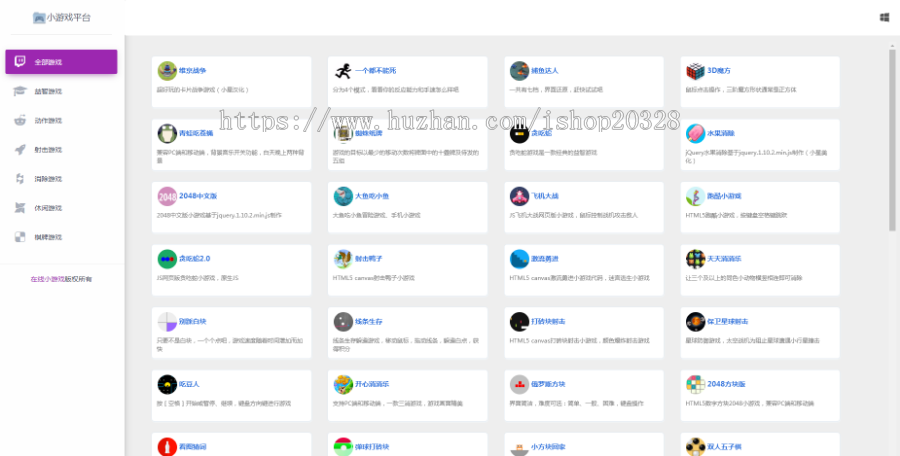Click the 射击鸭子 game icon
Image resolution: width=900 pixels, height=456 pixels.
343,259
